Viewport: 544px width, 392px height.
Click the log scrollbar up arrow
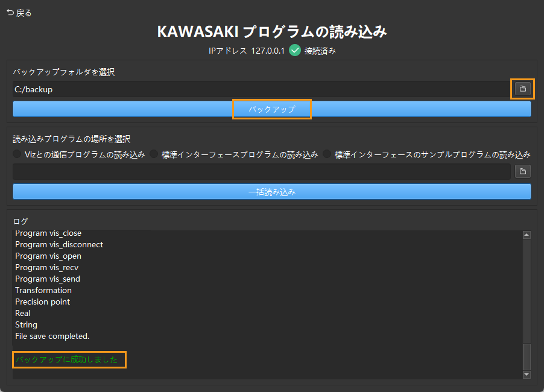tap(527, 235)
